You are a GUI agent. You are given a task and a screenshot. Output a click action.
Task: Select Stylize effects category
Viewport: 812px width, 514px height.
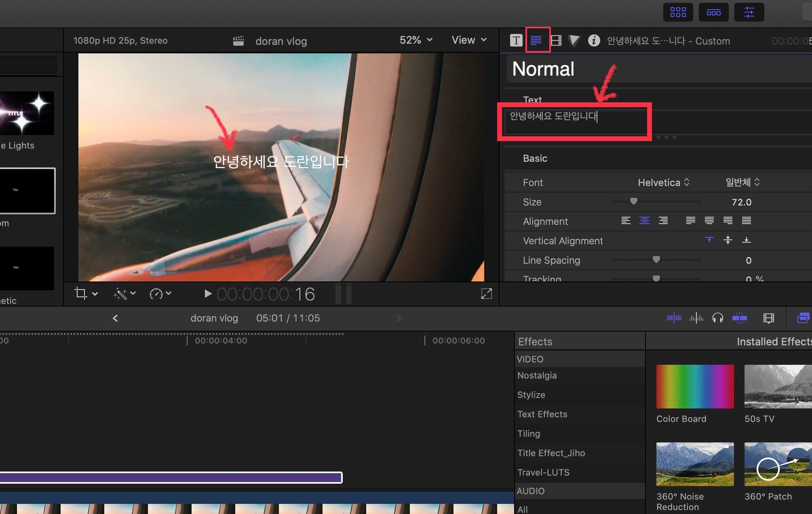(x=531, y=395)
